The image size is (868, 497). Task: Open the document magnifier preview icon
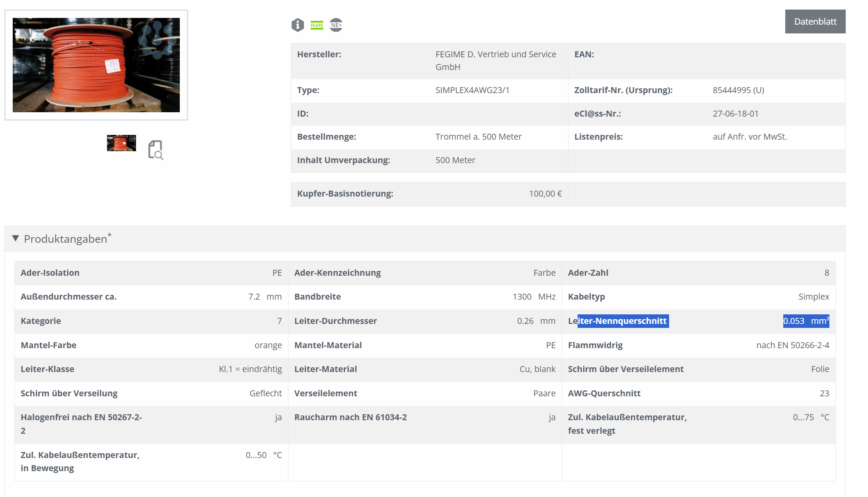click(x=156, y=150)
